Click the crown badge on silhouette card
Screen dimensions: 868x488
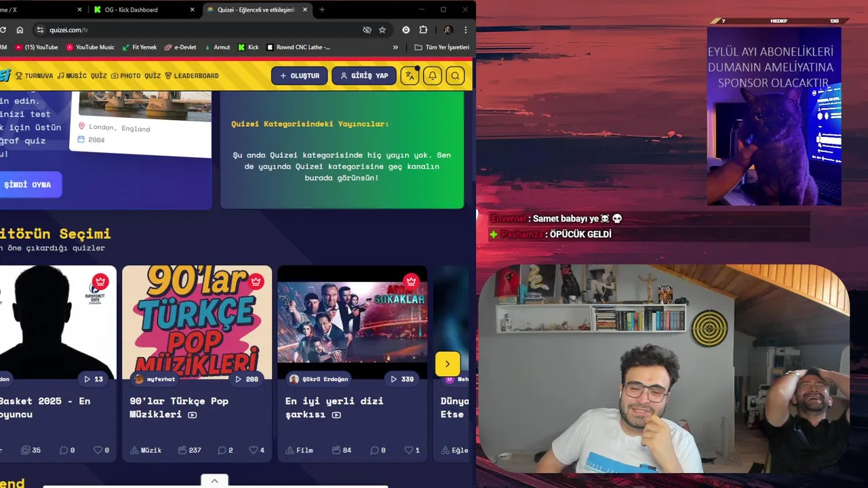click(x=100, y=281)
